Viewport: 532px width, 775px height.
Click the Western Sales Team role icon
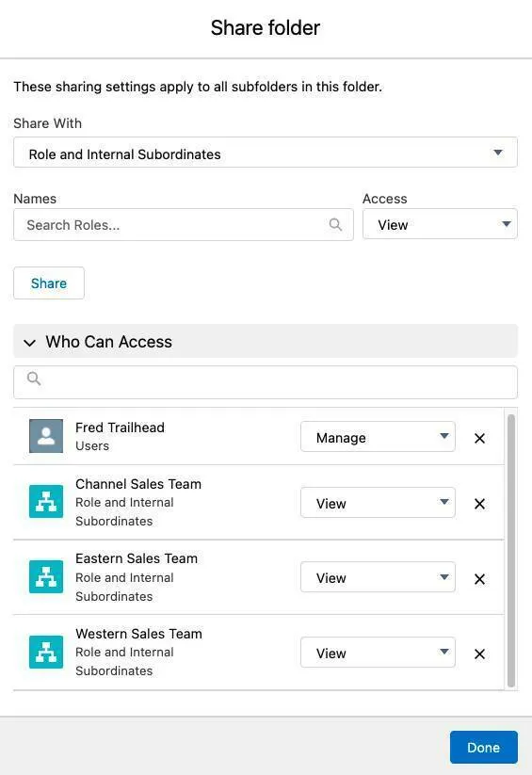click(46, 652)
